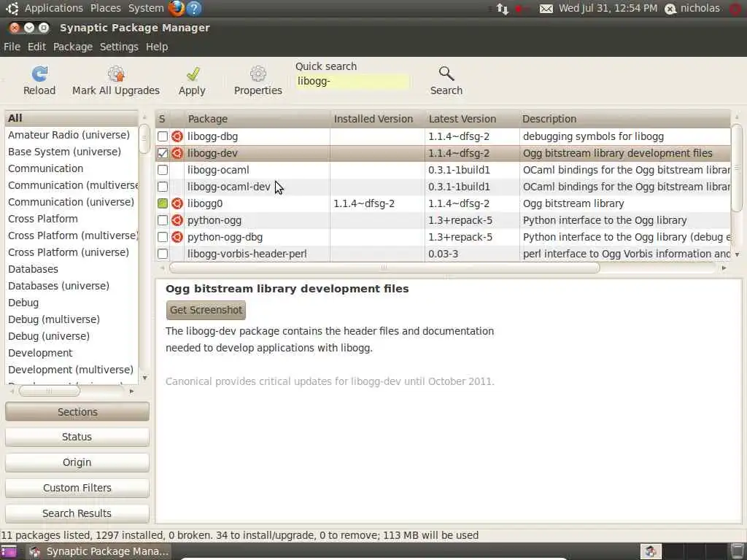Mark the python-ogg checkbox

pos(163,220)
